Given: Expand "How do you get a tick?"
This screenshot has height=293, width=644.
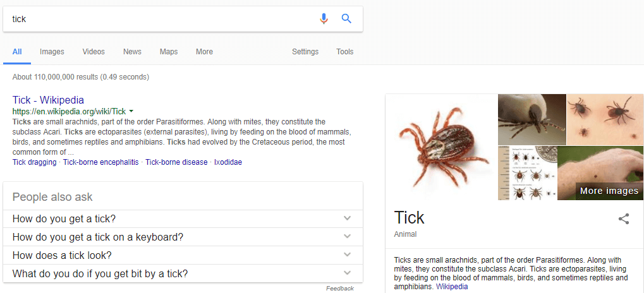Looking at the screenshot, I should [183, 218].
